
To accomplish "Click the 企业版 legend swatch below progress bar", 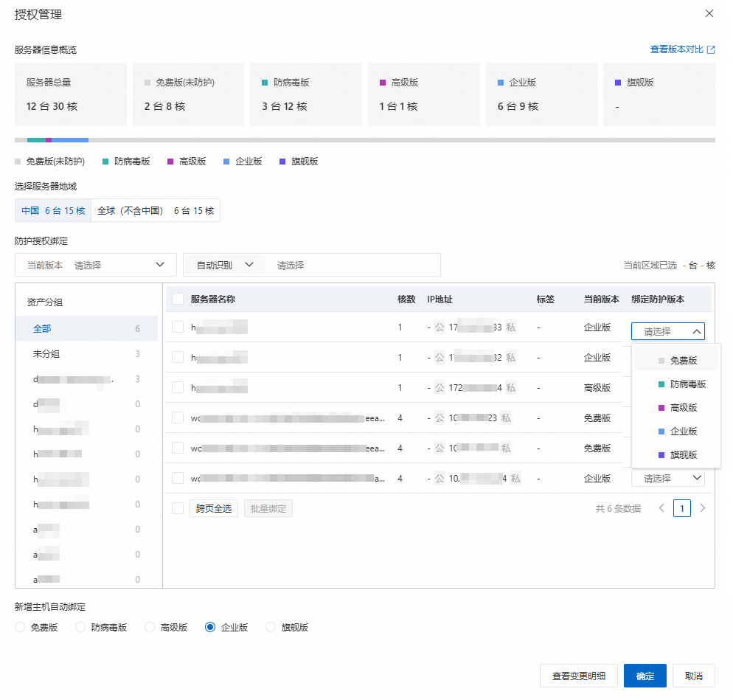I will tap(226, 162).
